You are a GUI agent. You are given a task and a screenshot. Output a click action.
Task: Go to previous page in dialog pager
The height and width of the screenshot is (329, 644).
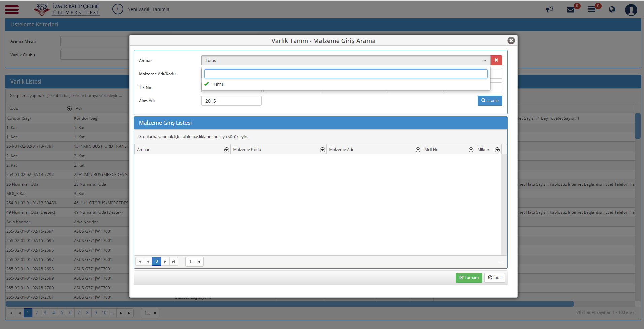click(148, 262)
